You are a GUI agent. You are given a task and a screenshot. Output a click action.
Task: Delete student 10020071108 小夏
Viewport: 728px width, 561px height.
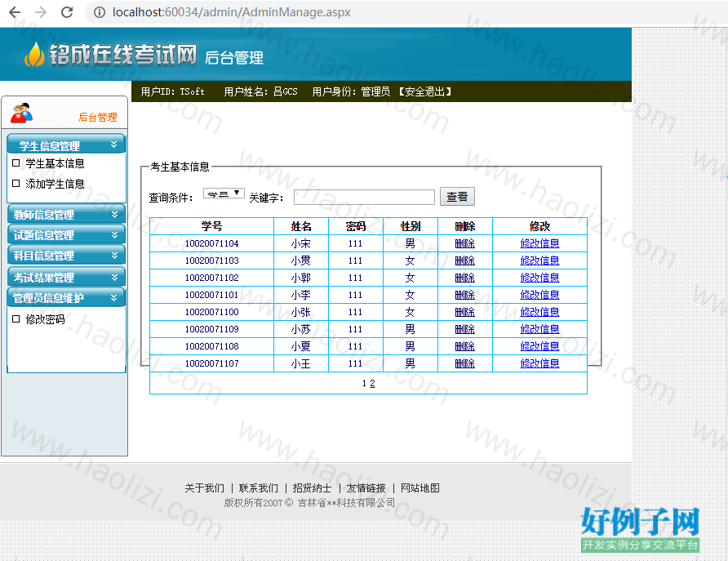464,346
